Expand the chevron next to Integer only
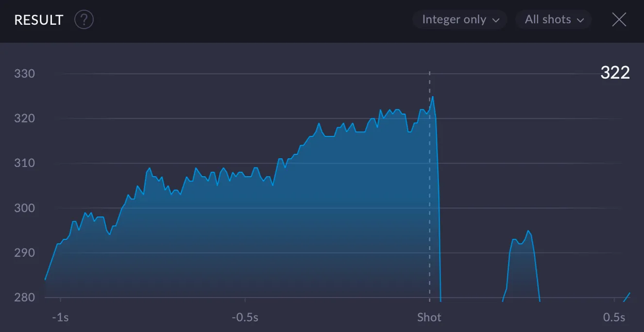644x332 pixels. (497, 20)
